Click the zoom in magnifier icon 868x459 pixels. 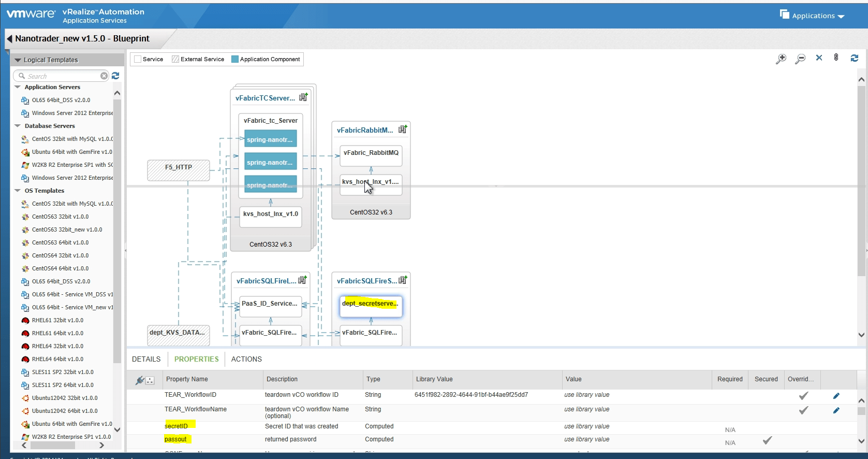click(x=781, y=59)
